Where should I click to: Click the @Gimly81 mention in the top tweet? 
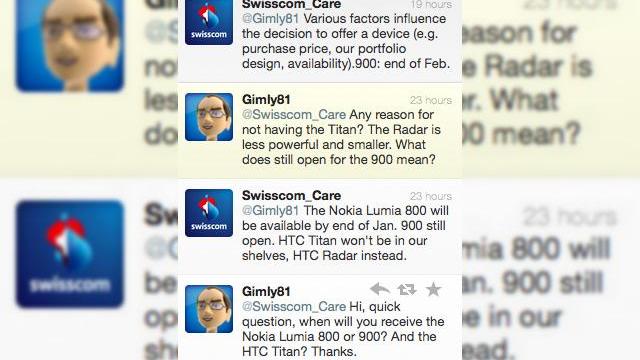(x=271, y=19)
